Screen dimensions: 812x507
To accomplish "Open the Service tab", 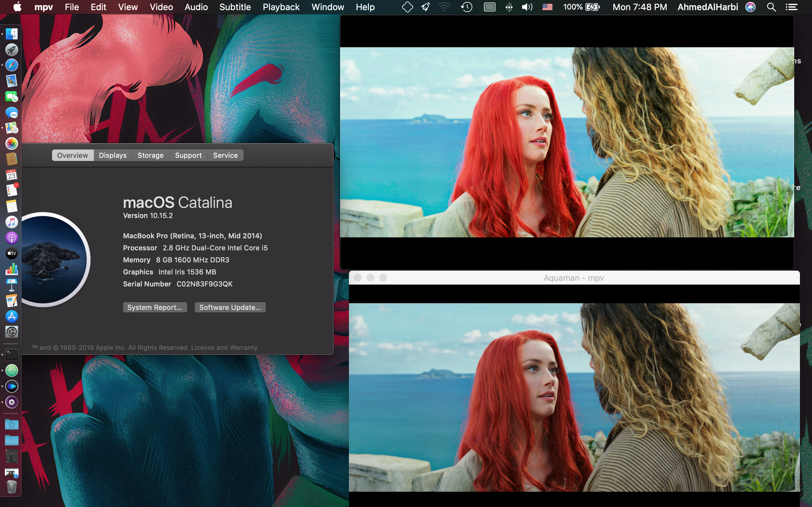I will point(225,155).
